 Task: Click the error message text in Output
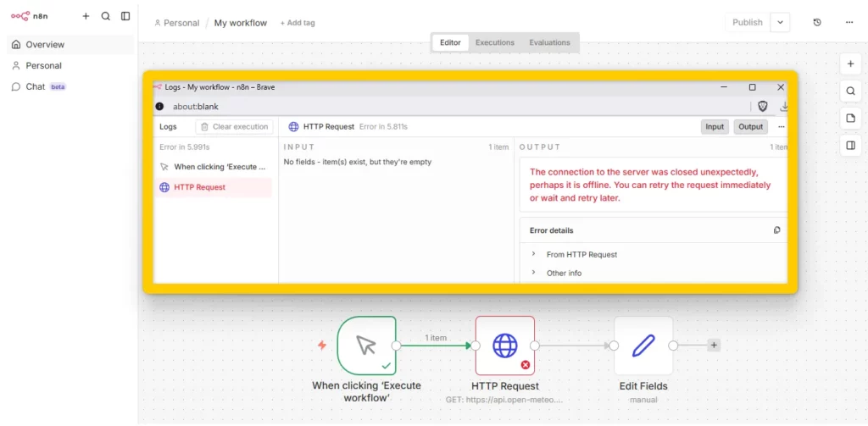coord(650,185)
